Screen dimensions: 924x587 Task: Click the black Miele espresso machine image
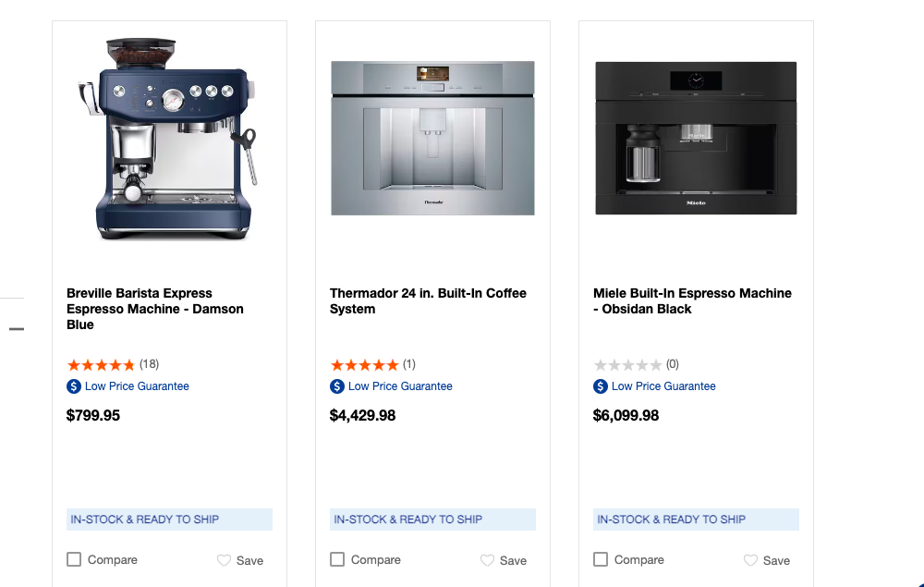coord(696,139)
